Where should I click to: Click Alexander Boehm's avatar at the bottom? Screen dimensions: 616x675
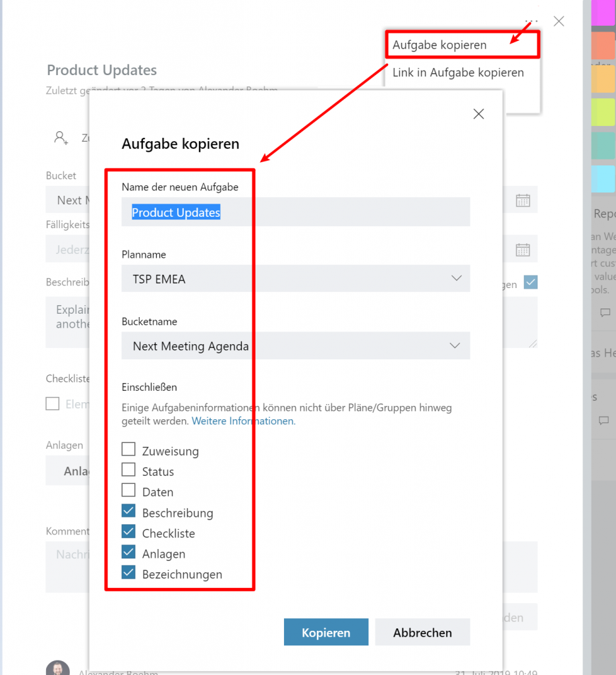pyautogui.click(x=58, y=668)
